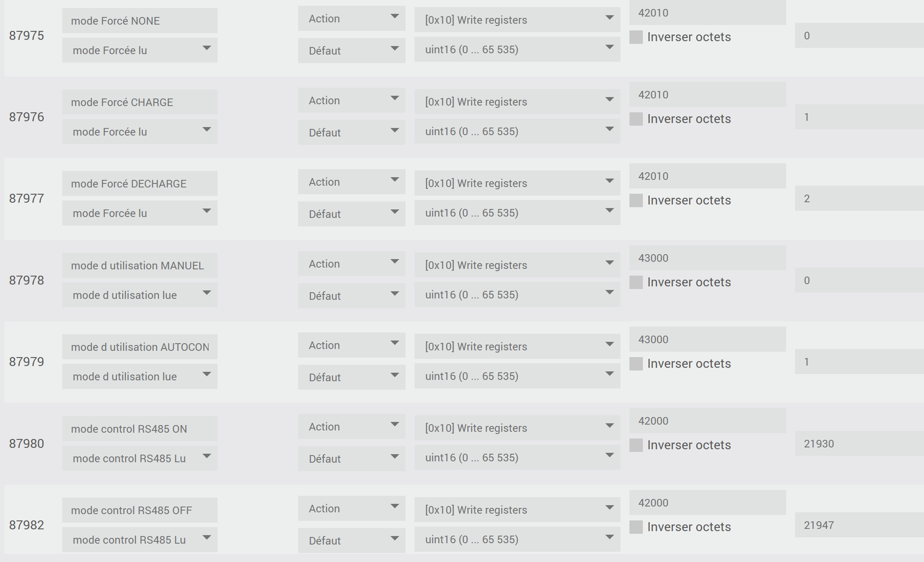This screenshot has height=562, width=924.
Task: Open Action dropdown in row 87975
Action: point(351,19)
